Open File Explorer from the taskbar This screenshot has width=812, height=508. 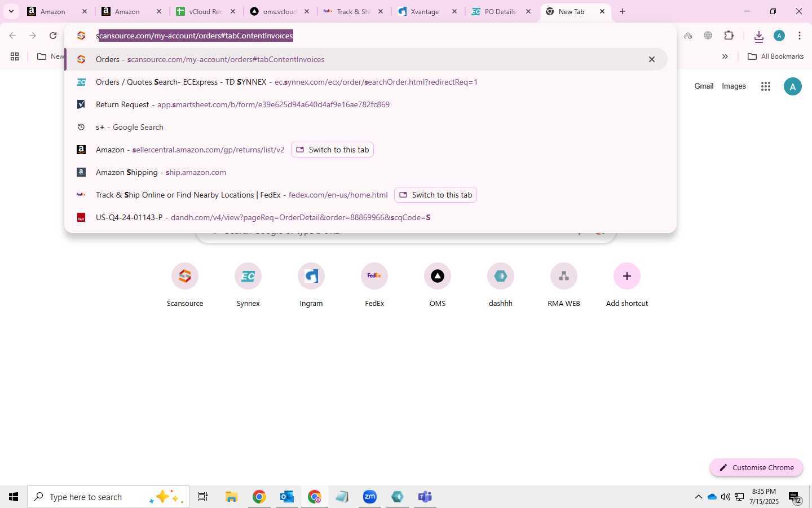(231, 497)
